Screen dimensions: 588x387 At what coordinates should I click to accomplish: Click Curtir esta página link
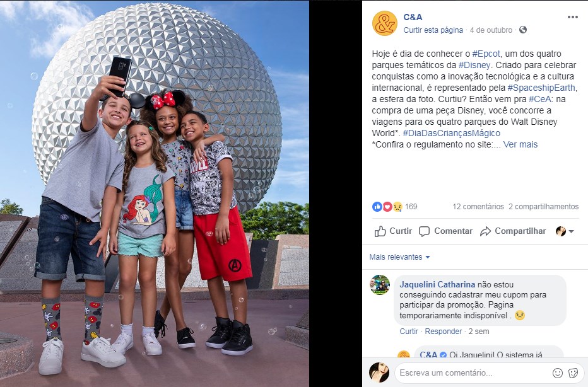433,30
